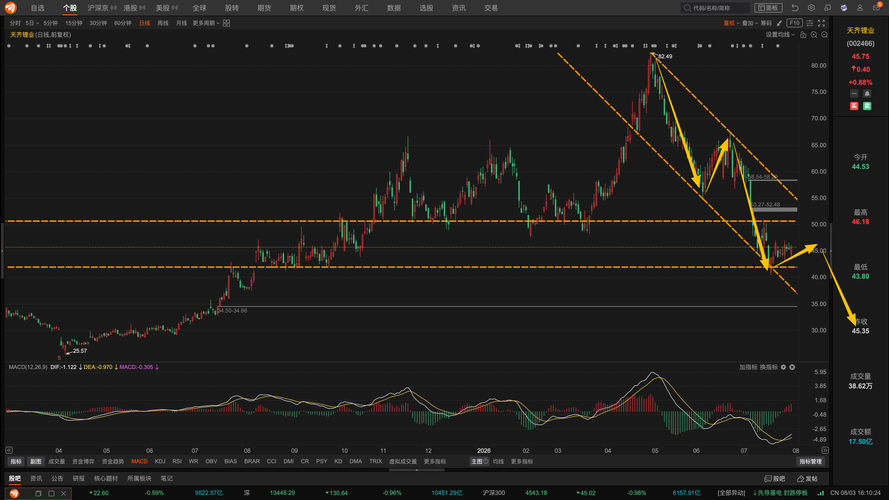This screenshot has height=500, width=889.
Task: Select the 60分钟 chart period
Action: (x=122, y=23)
